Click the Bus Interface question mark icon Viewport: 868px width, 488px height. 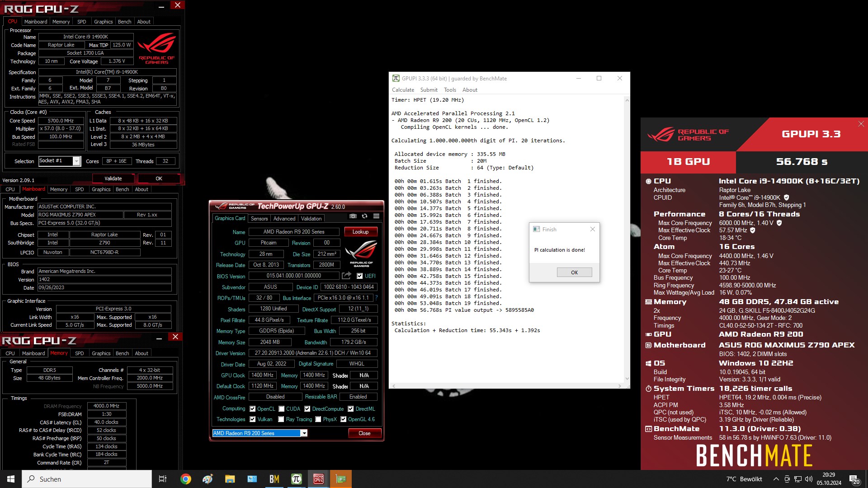(376, 298)
